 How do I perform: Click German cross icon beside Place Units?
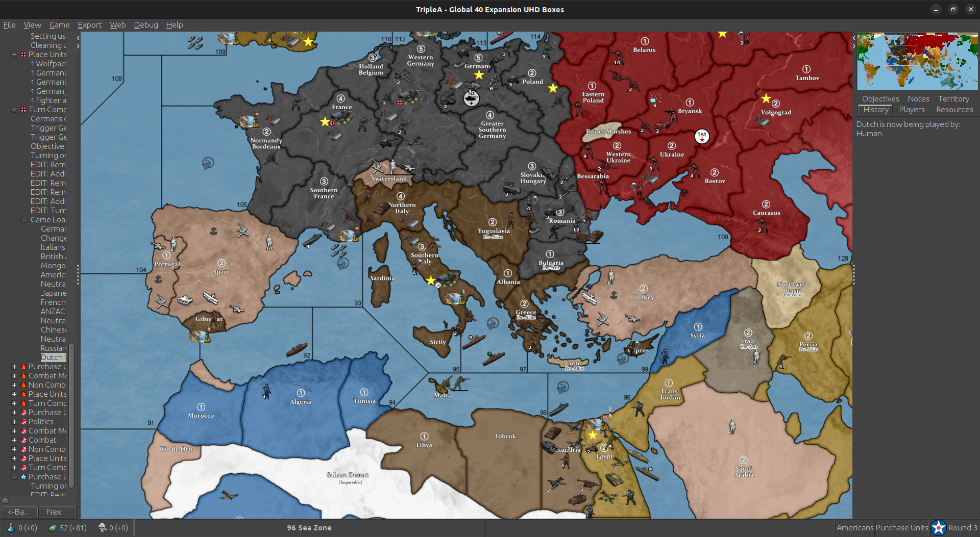pos(23,55)
